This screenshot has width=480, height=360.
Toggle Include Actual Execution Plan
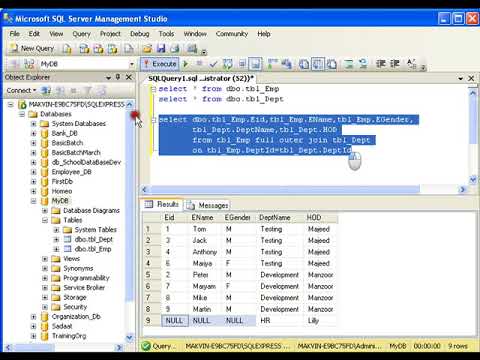pyautogui.click(x=273, y=64)
